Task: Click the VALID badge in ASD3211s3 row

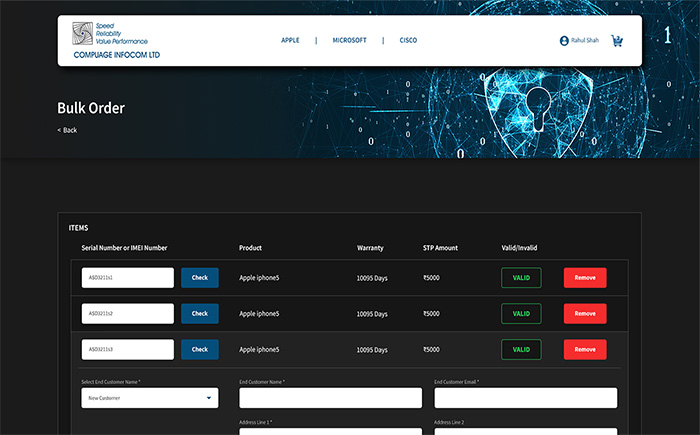Action: point(521,349)
